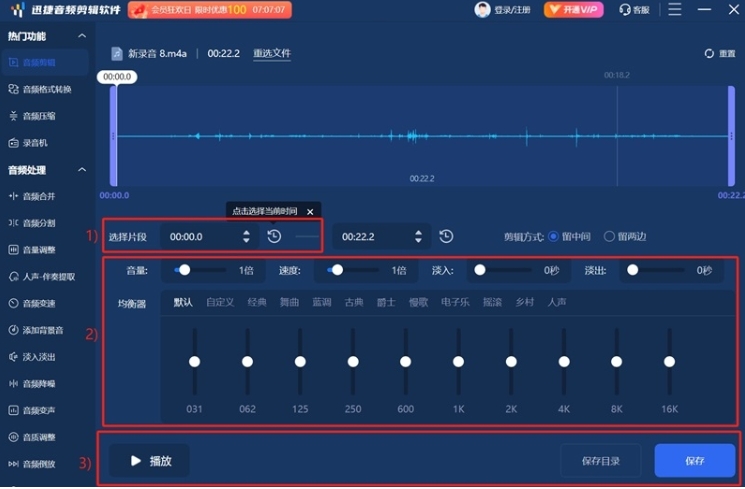Open 音频合并 tool
This screenshot has height=489, width=745.
[x=32, y=196]
